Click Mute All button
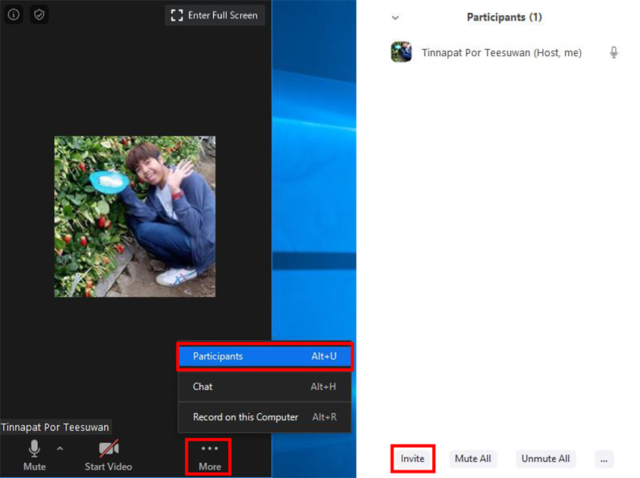Viewport: 640px width, 478px height. (473, 459)
